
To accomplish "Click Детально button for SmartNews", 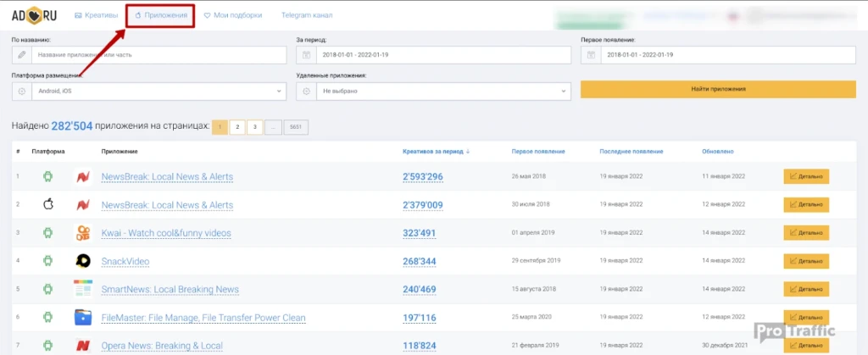I will (806, 289).
